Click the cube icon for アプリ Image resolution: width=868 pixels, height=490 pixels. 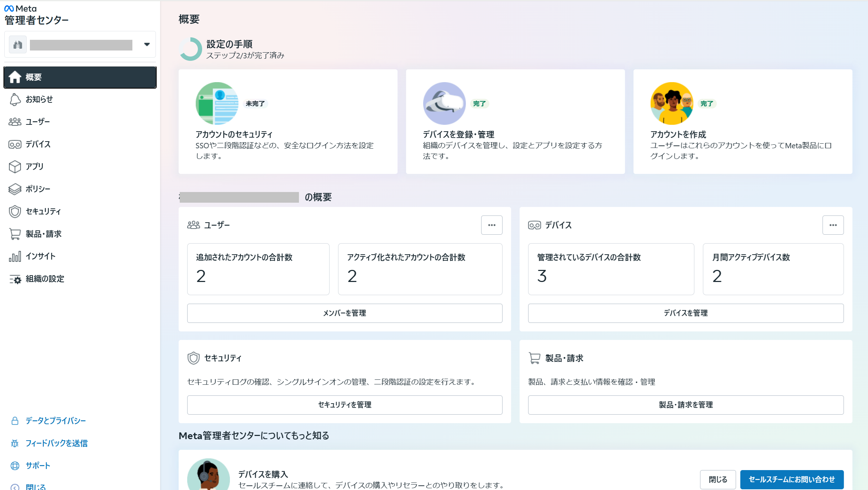coord(15,167)
